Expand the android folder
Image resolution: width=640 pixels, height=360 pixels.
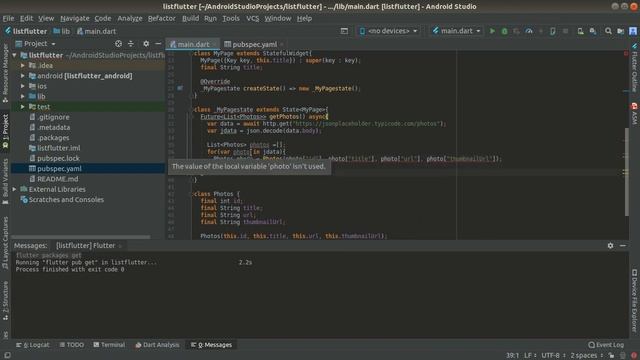(x=23, y=76)
